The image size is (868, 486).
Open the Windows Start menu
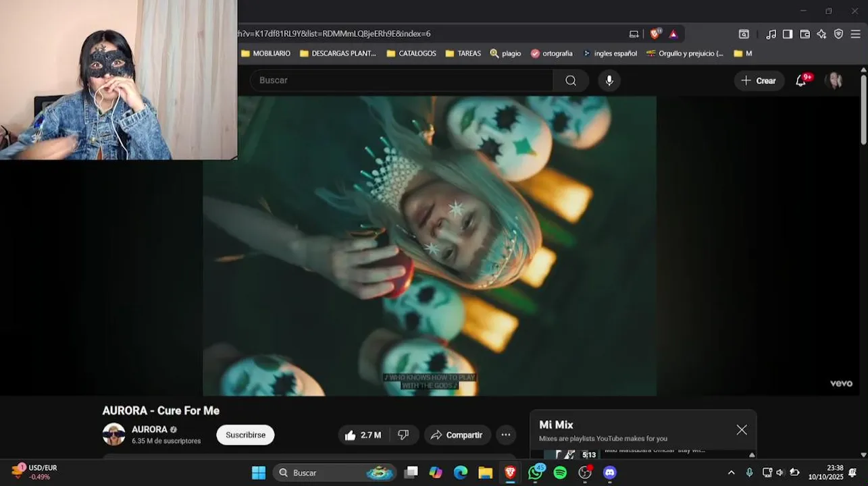pos(259,473)
